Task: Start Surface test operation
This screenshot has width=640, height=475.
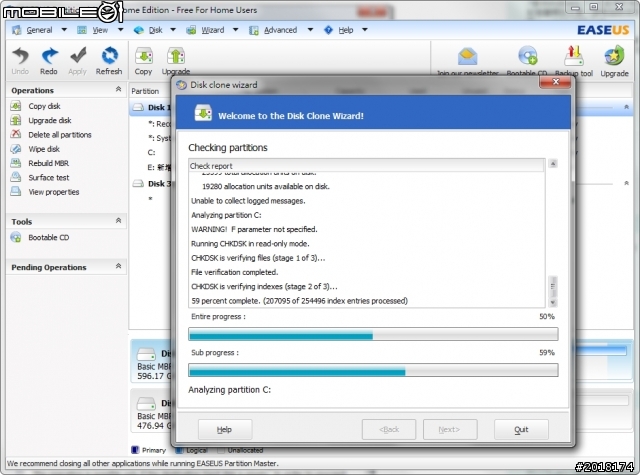Action: pyautogui.click(x=49, y=178)
